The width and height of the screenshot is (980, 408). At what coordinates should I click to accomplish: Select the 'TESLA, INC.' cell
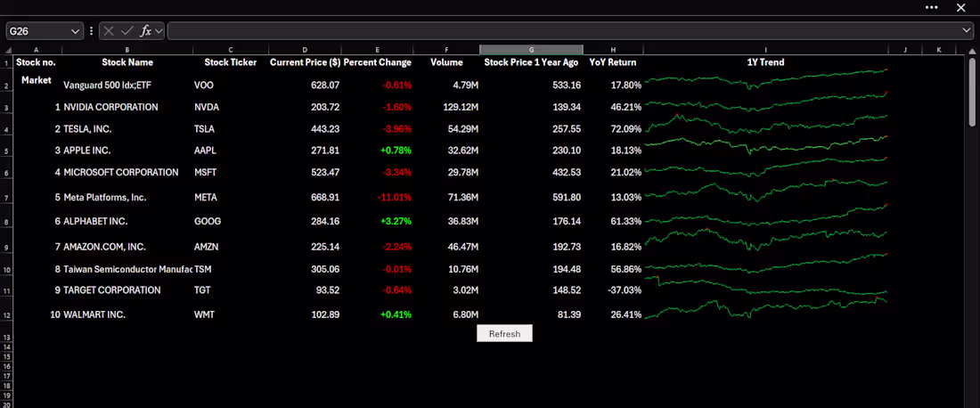[87, 128]
